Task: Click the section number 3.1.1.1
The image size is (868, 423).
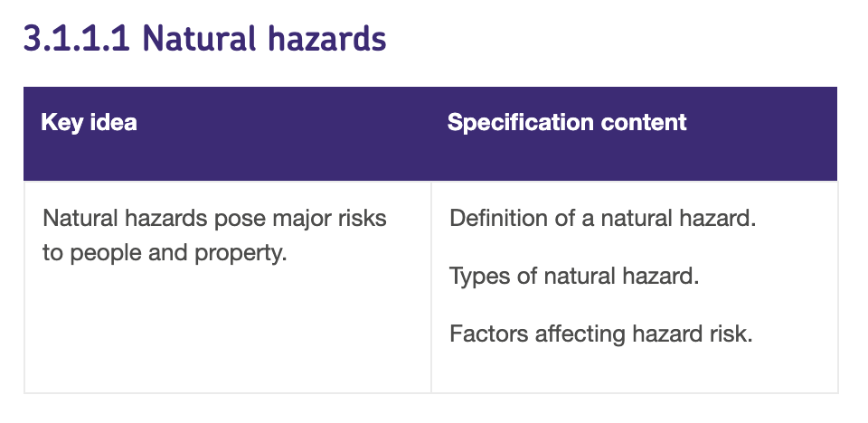Action: click(x=77, y=39)
